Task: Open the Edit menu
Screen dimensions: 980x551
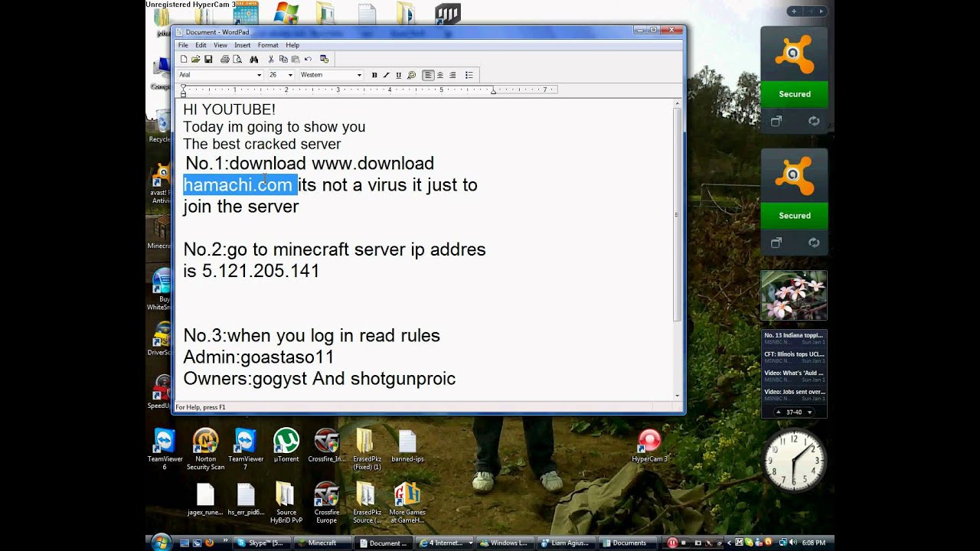Action: (x=201, y=45)
